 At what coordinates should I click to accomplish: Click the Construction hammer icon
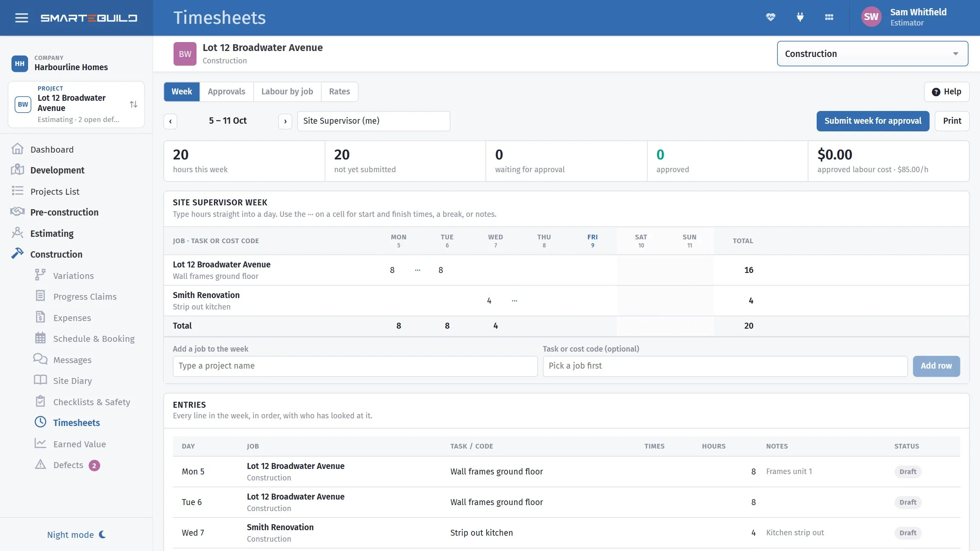click(x=17, y=254)
